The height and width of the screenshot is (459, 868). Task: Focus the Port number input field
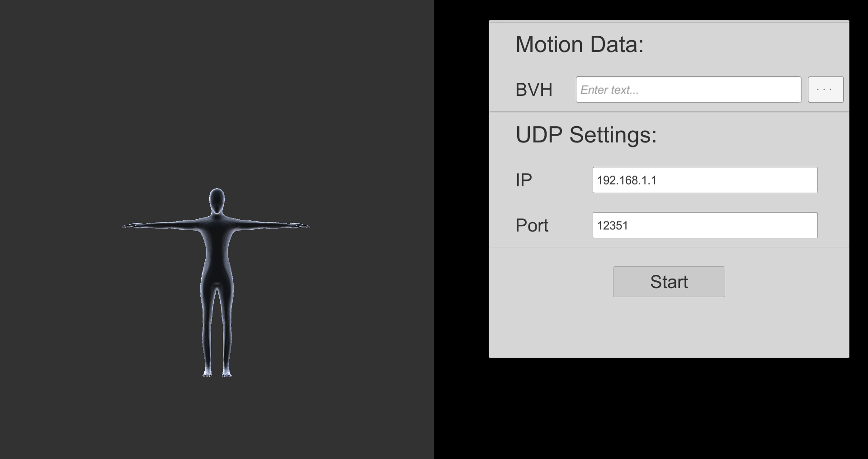point(705,225)
